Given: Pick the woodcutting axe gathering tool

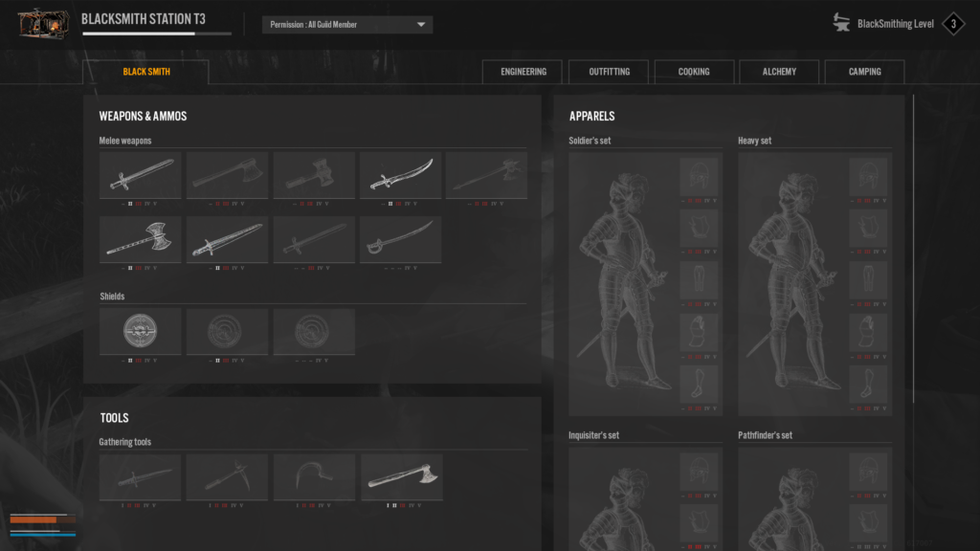Looking at the screenshot, I should coord(400,476).
